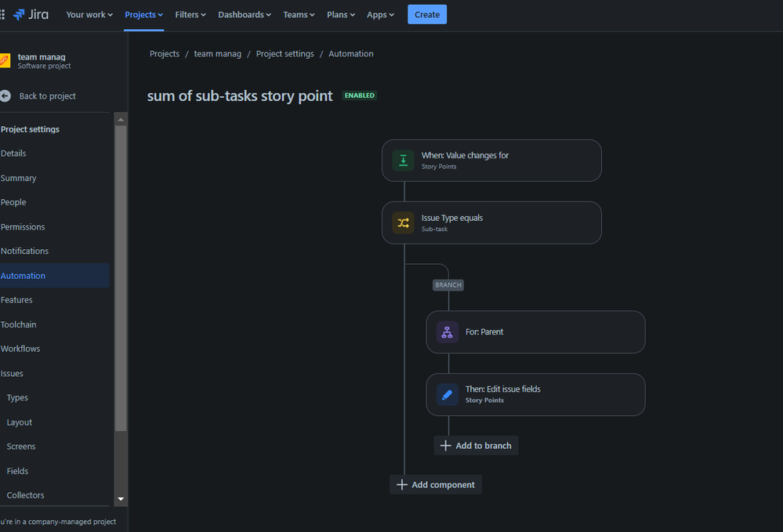Click the Add to branch button
Viewport: 783px width, 532px height.
476,445
